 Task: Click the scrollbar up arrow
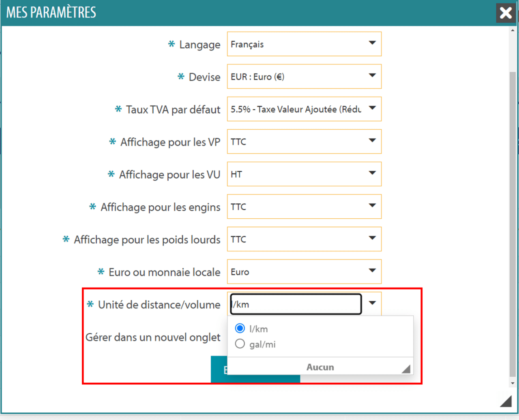[x=513, y=30]
